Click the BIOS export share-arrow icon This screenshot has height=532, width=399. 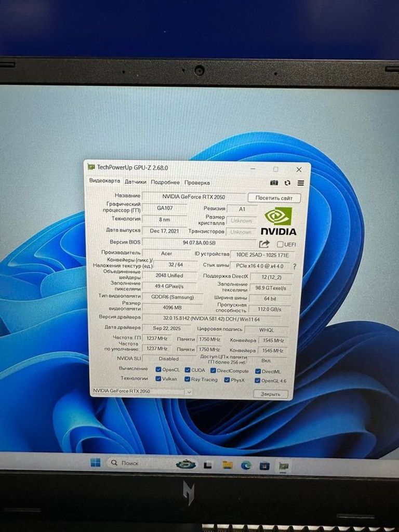(264, 244)
